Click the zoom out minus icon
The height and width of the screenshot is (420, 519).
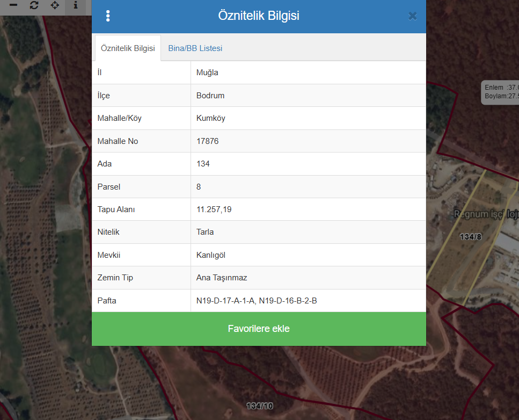click(13, 5)
